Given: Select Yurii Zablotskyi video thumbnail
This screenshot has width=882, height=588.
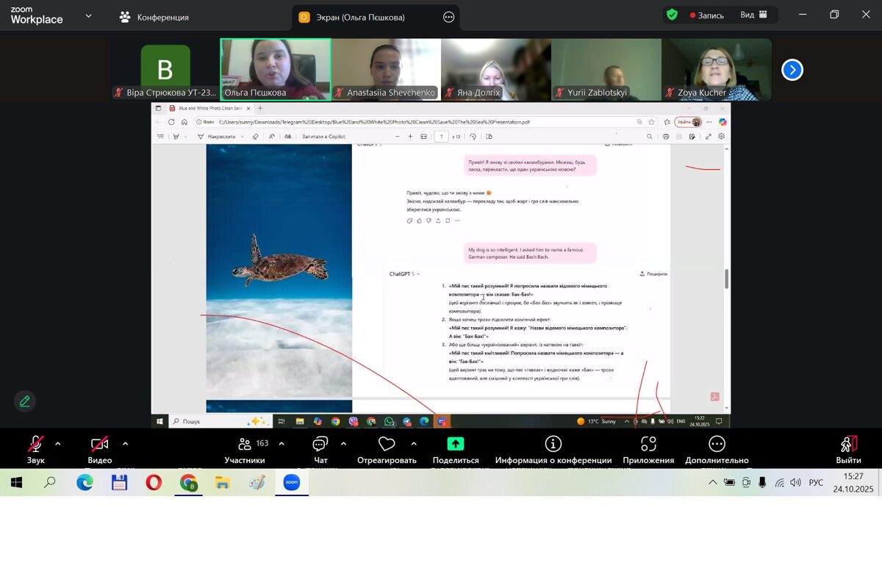Looking at the screenshot, I should click(606, 69).
